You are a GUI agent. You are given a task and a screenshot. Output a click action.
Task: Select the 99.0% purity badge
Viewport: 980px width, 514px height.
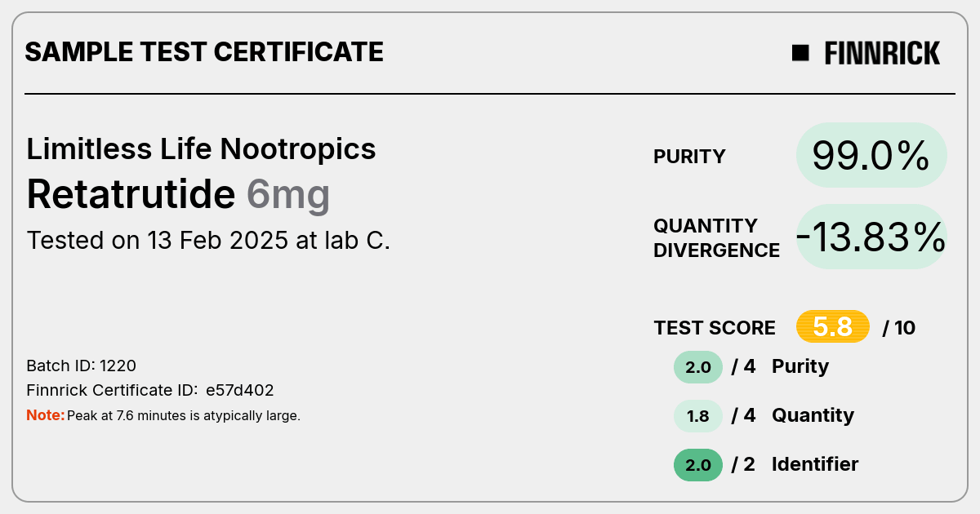coord(871,155)
